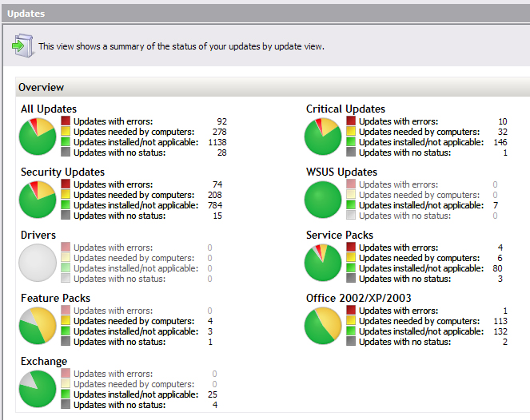Click the Overview section header

tap(42, 87)
